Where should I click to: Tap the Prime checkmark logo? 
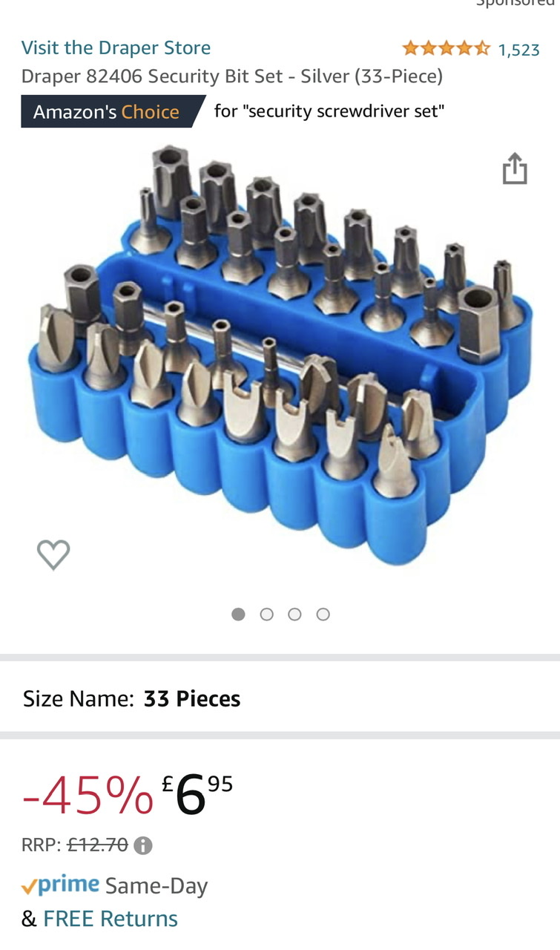coord(60,885)
